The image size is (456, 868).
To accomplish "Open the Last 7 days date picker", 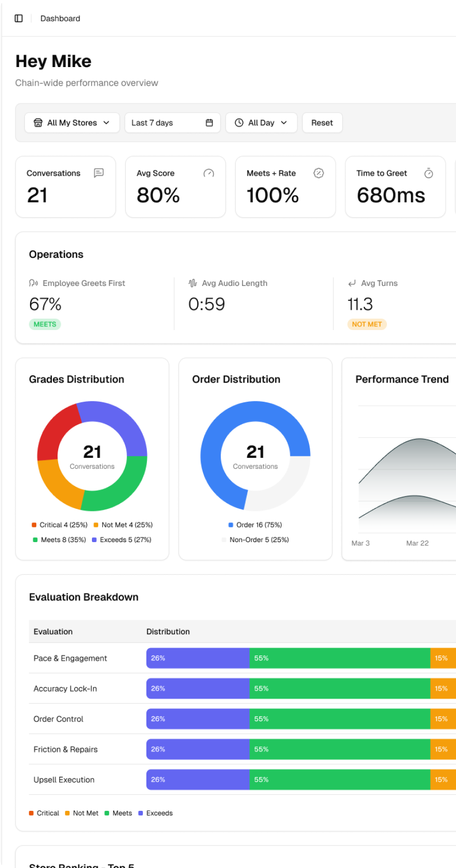I will pos(172,123).
